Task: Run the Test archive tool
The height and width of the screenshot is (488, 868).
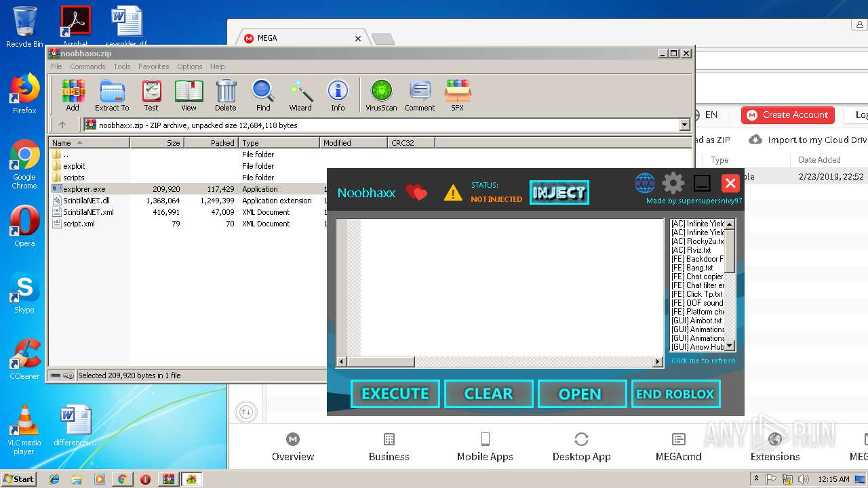Action: point(151,95)
